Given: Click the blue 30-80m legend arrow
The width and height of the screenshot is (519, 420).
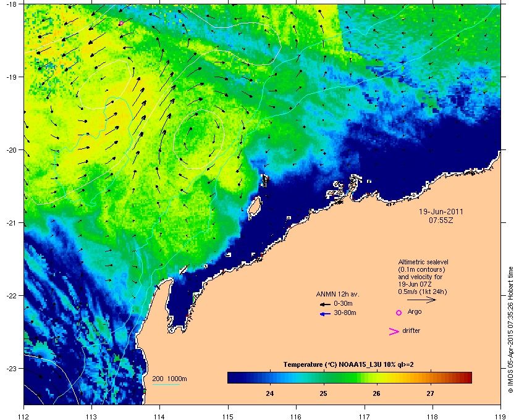Looking at the screenshot, I should tap(325, 314).
